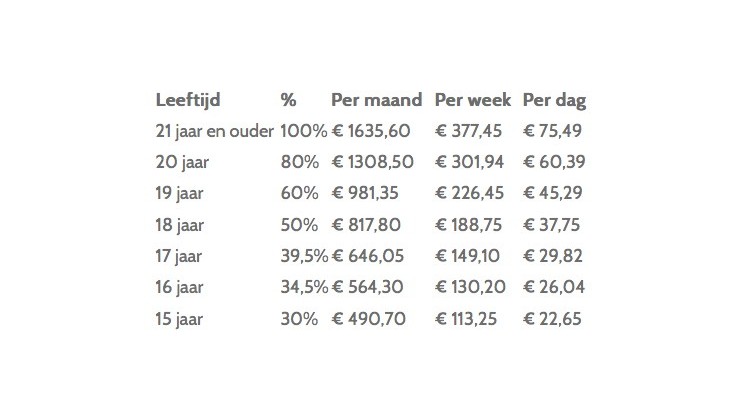This screenshot has height=420, width=747.
Task: Click the '20 jaar' row label
Action: click(182, 162)
